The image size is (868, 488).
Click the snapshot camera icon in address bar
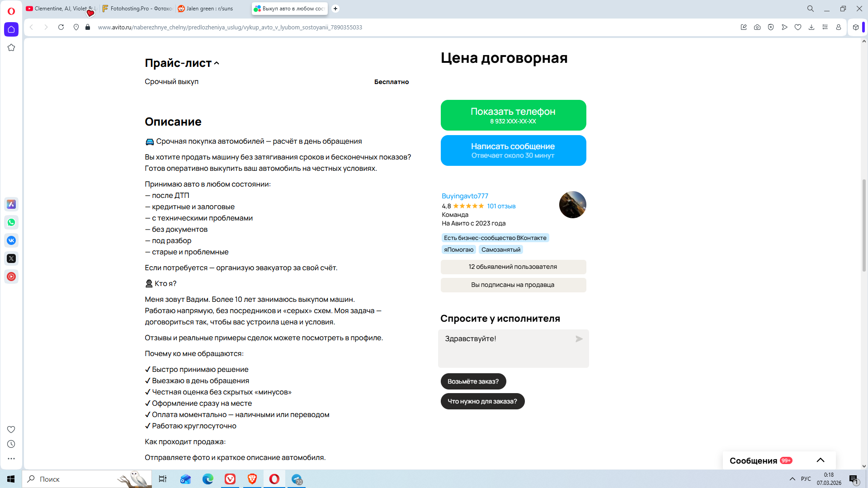point(757,27)
